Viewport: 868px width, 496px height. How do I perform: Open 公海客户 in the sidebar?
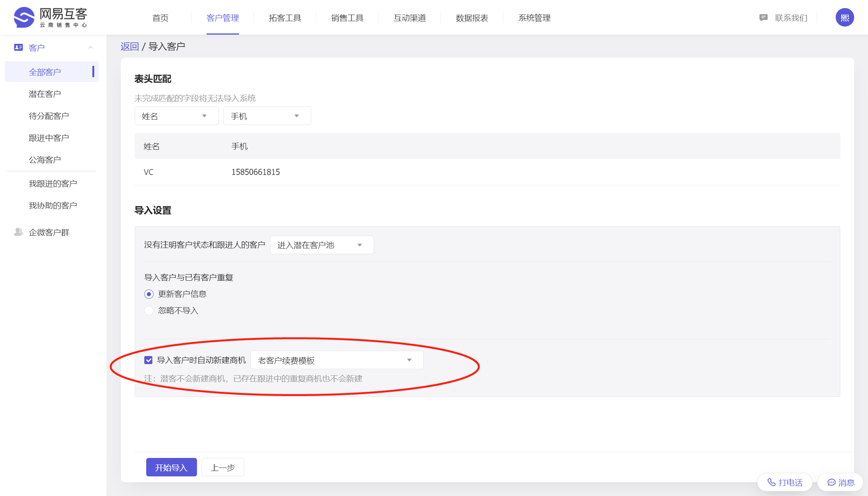(45, 160)
